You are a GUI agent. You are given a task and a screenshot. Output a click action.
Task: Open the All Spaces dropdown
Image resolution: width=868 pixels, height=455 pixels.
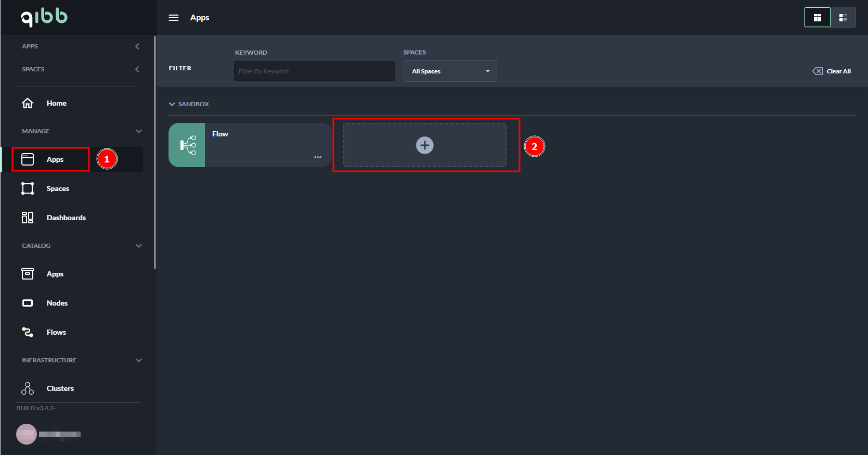click(x=450, y=71)
